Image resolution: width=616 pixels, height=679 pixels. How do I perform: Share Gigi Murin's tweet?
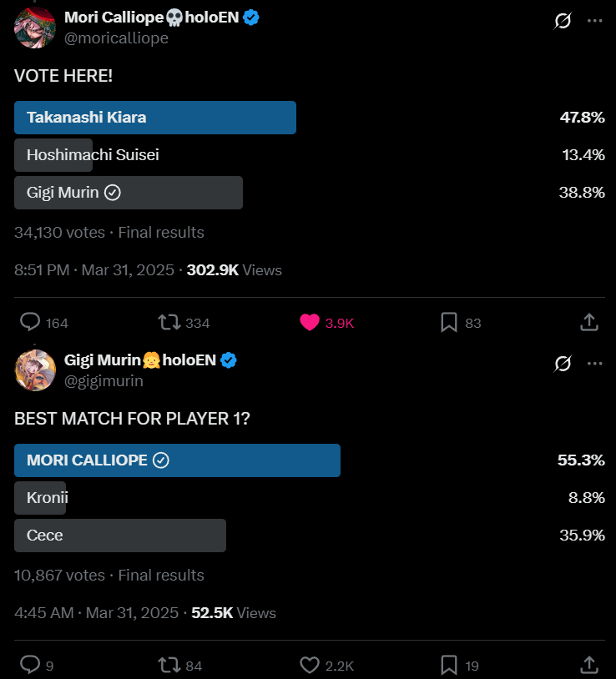click(x=588, y=665)
